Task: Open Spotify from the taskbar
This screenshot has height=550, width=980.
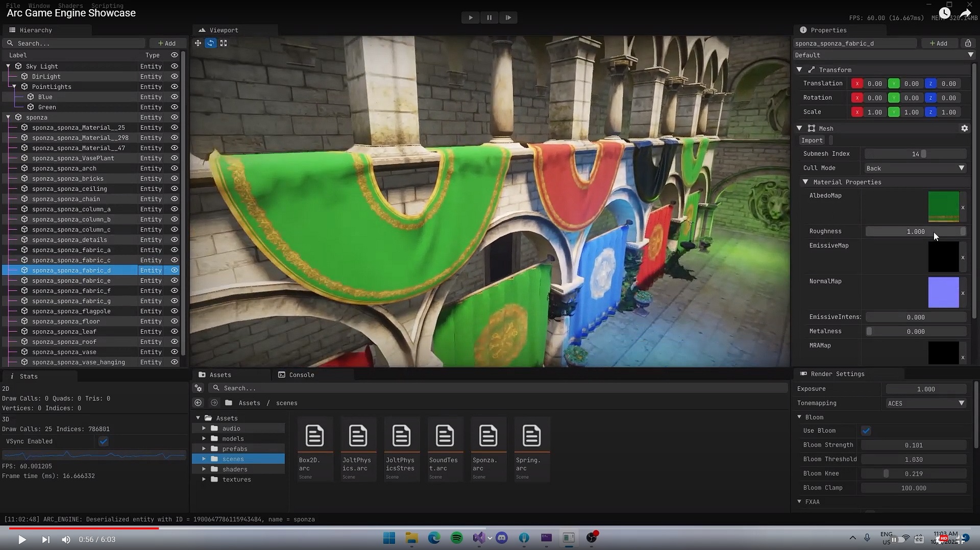Action: click(x=456, y=538)
